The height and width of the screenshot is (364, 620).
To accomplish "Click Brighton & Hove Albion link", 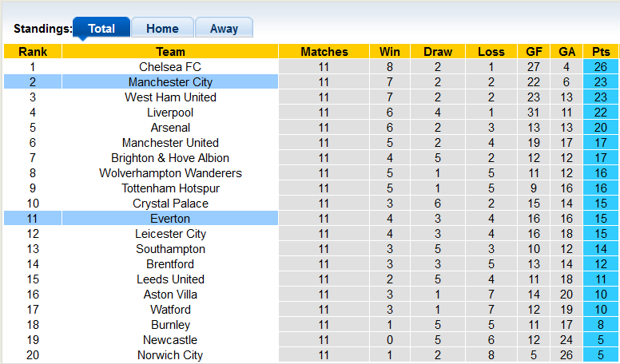I will click(170, 158).
